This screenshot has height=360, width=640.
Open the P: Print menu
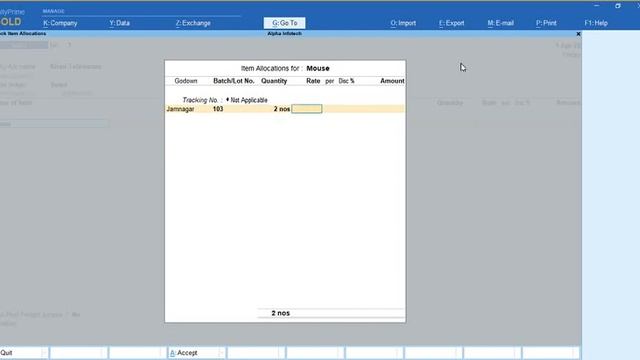[546, 23]
